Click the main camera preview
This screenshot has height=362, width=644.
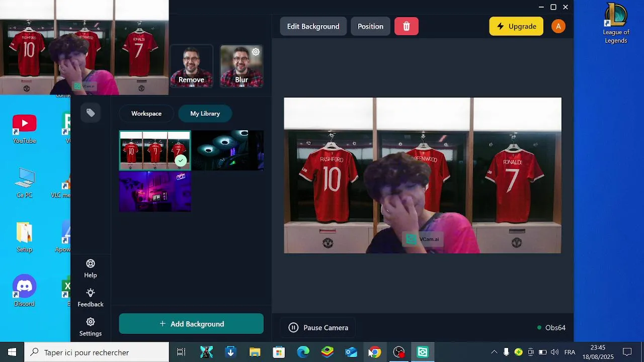coord(423,175)
